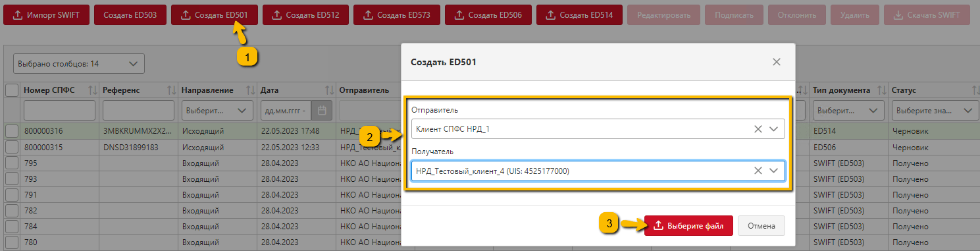Check row 800000315 checkbox
This screenshot has width=980, height=251.
(12, 147)
